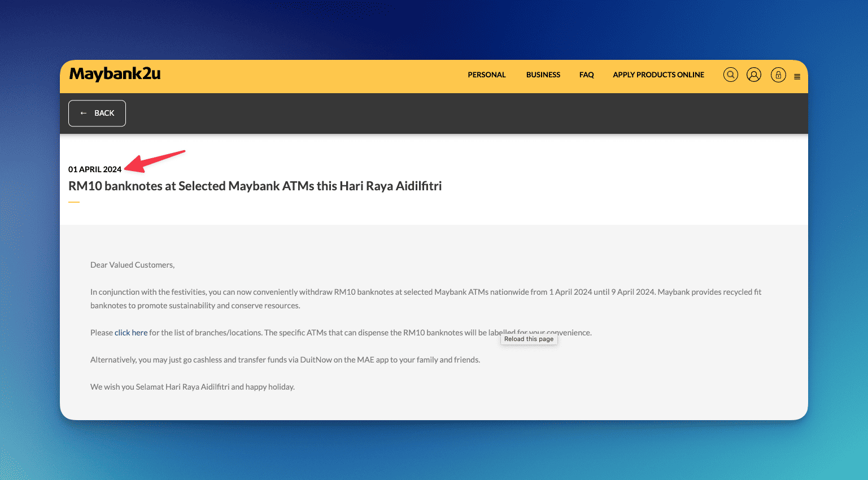The width and height of the screenshot is (868, 480).
Task: Click the sentence about DuitNow on MAE app
Action: click(285, 360)
